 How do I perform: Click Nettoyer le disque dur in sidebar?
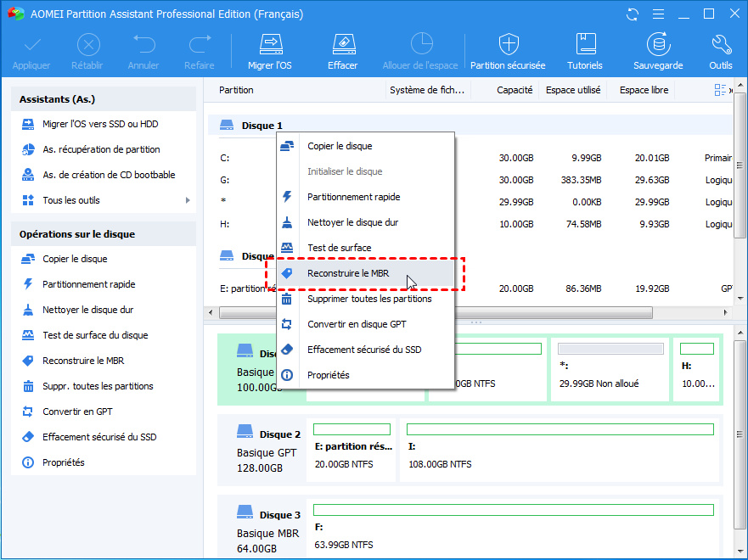pyautogui.click(x=87, y=310)
